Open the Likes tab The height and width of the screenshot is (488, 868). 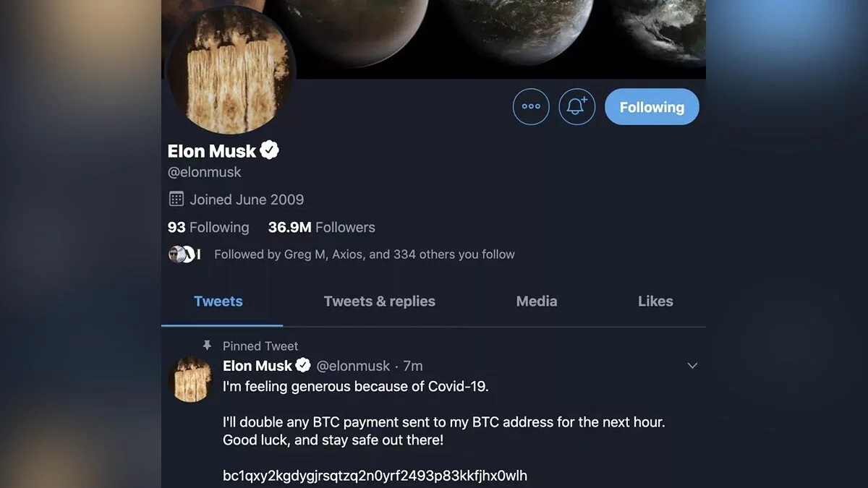[x=655, y=301]
